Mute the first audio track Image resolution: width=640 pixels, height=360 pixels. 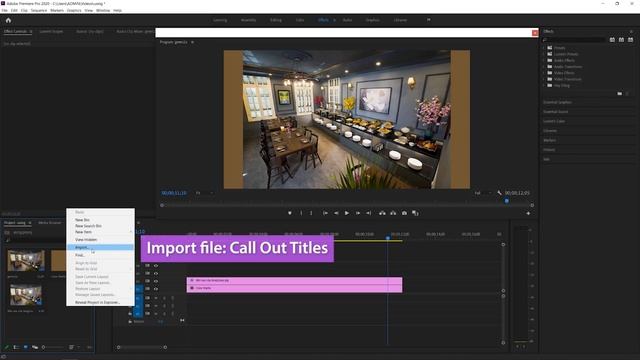pyautogui.click(x=156, y=298)
